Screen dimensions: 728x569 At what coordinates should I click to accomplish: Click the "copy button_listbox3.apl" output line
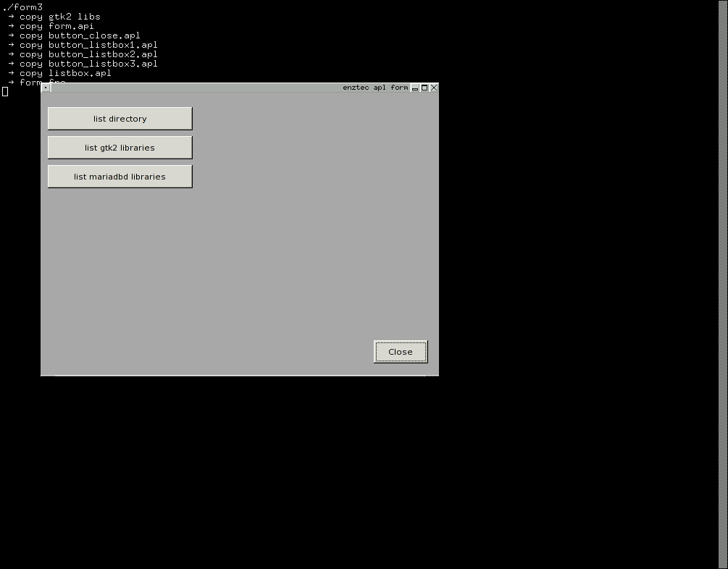pyautogui.click(x=88, y=64)
